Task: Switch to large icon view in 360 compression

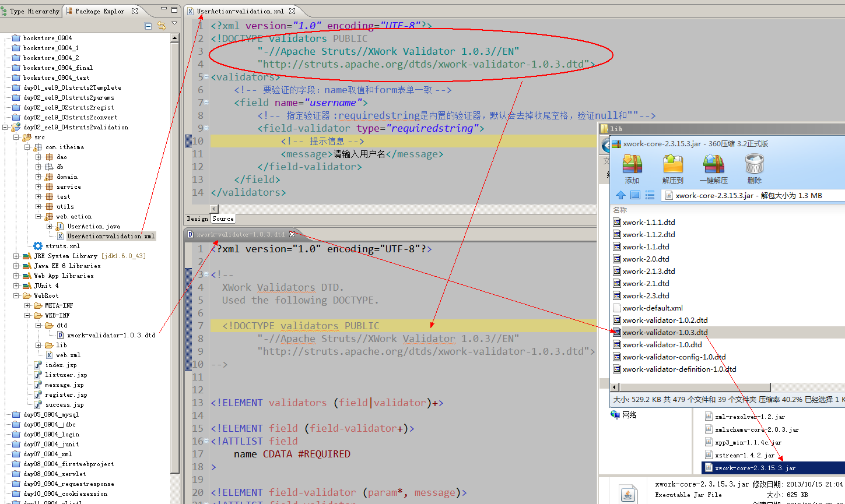Action: point(635,195)
